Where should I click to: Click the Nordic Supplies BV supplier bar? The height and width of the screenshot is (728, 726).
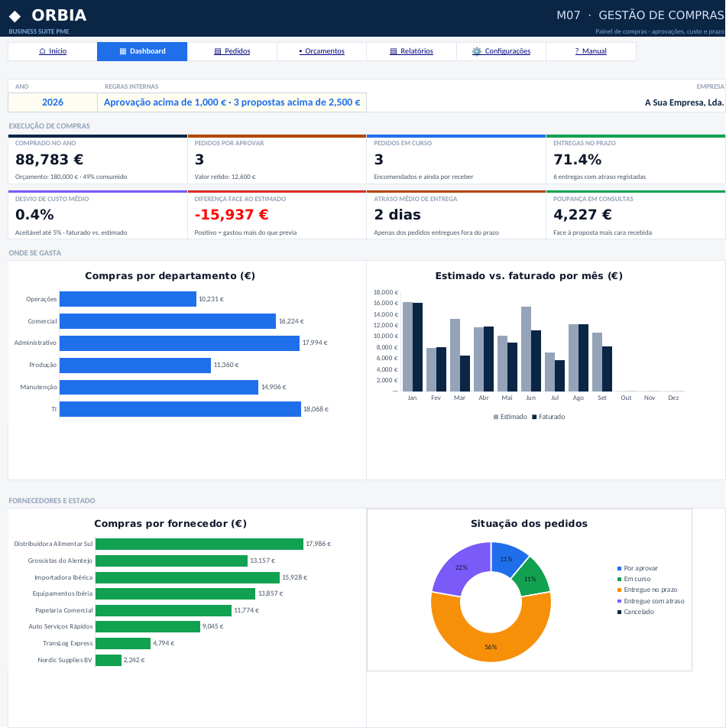(x=108, y=660)
